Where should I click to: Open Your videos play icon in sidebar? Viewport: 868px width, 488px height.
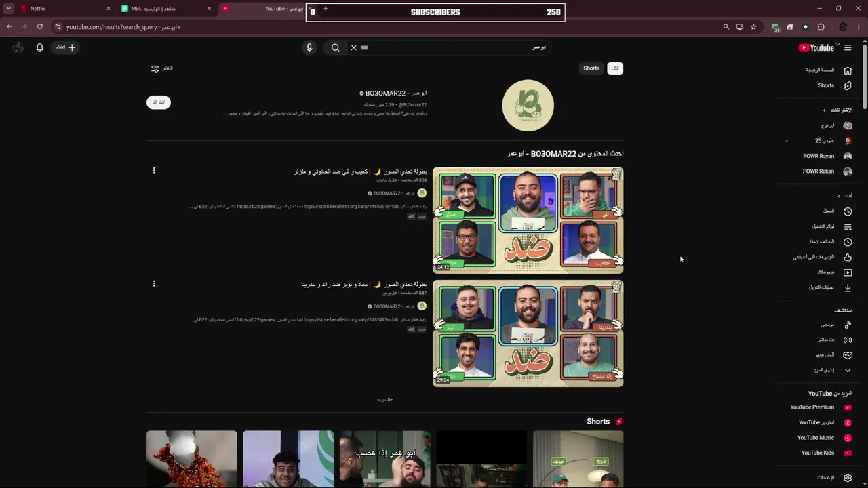click(848, 272)
